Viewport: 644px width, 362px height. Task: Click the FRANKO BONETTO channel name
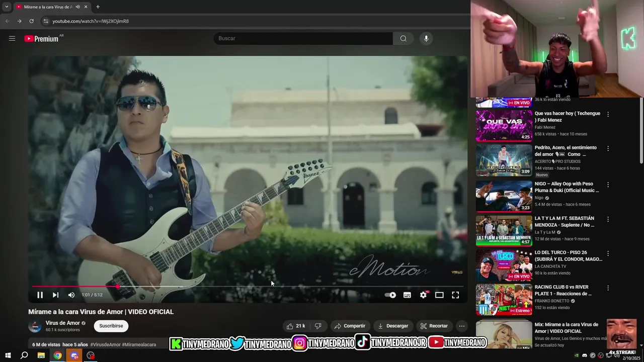point(552,301)
